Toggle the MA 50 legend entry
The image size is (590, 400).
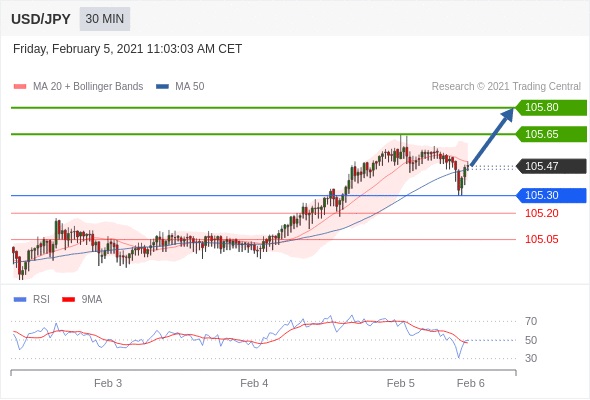point(180,87)
